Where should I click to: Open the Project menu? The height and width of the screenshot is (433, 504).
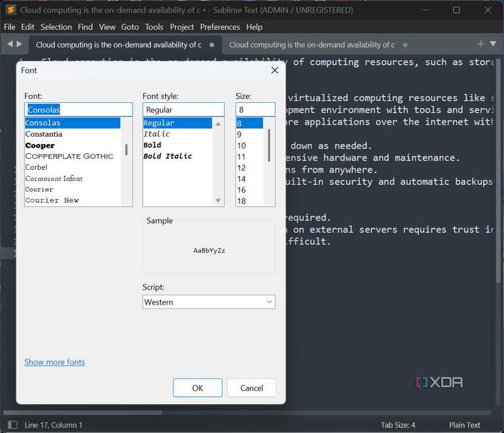[181, 27]
